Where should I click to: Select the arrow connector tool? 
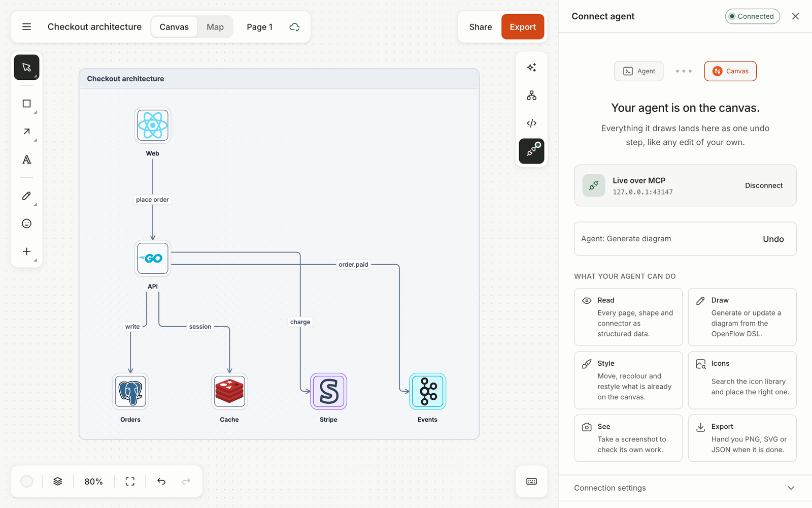point(26,132)
